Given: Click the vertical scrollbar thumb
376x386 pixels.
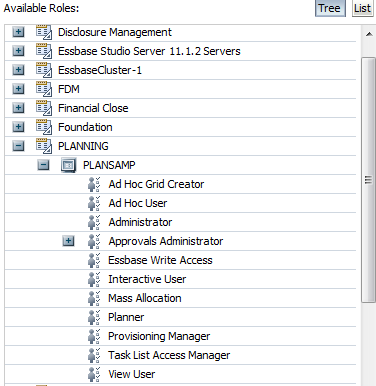Looking at the screenshot, I should coord(369,180).
